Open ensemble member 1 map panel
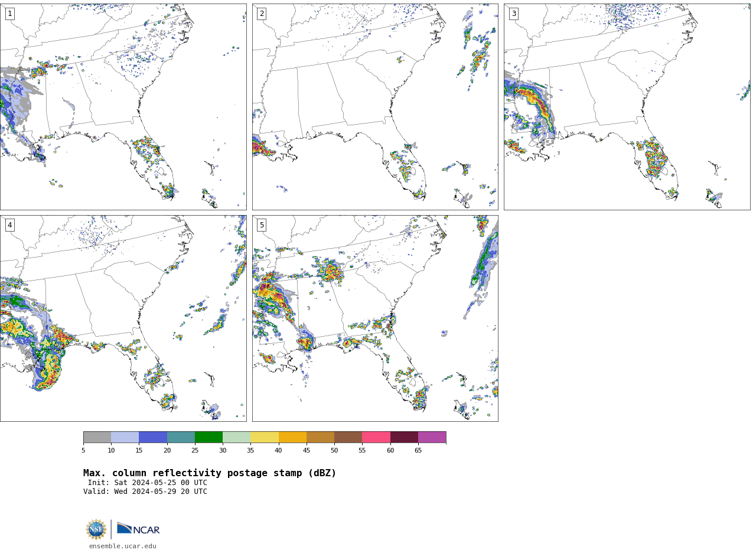 [x=123, y=107]
